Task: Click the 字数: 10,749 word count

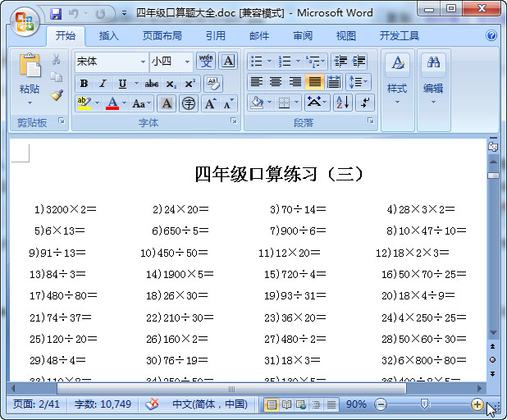Action: click(103, 404)
